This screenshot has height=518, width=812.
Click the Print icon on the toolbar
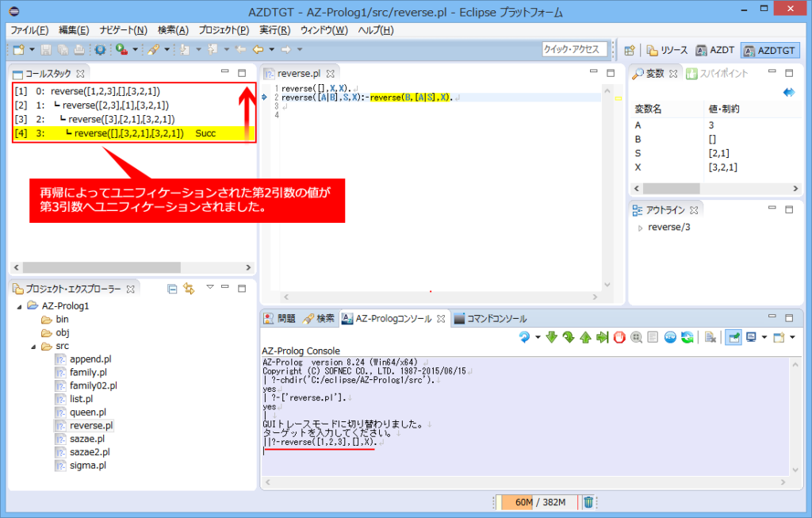[79, 49]
